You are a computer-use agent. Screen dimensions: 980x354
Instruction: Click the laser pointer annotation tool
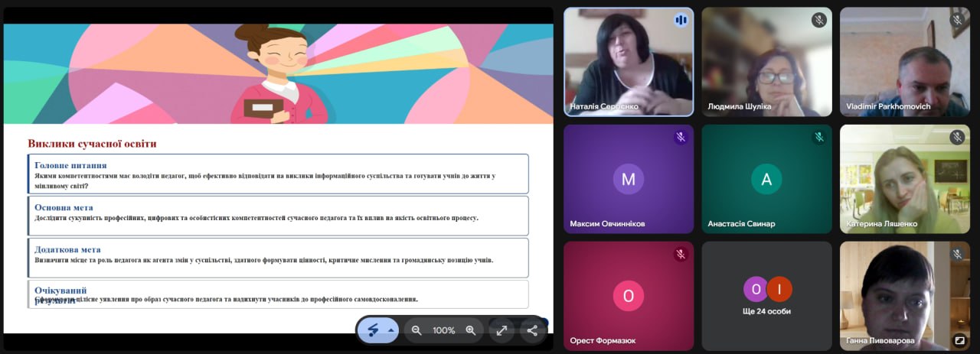coord(374,330)
